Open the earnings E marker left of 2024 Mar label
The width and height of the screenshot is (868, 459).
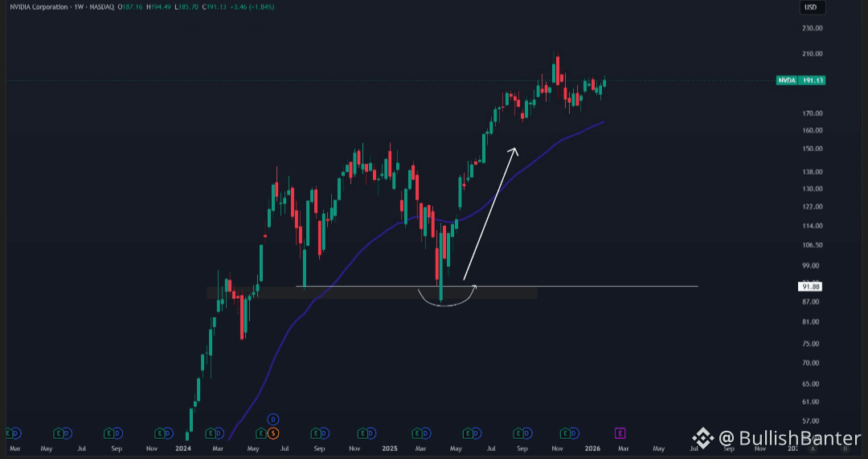[211, 433]
